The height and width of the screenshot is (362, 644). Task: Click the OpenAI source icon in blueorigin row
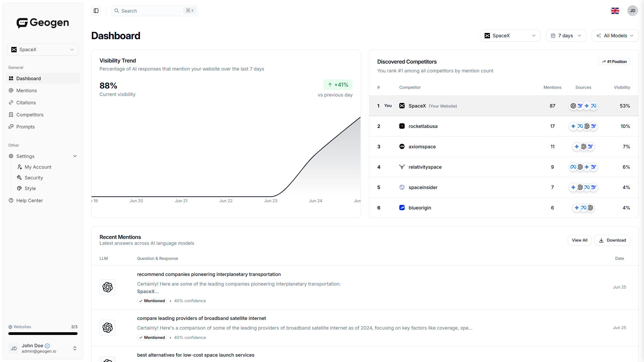(590, 208)
